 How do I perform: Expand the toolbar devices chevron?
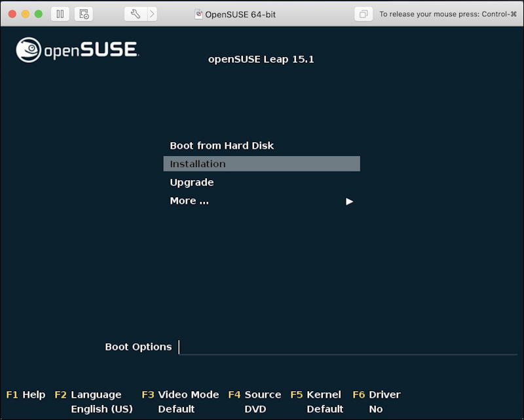tap(152, 14)
